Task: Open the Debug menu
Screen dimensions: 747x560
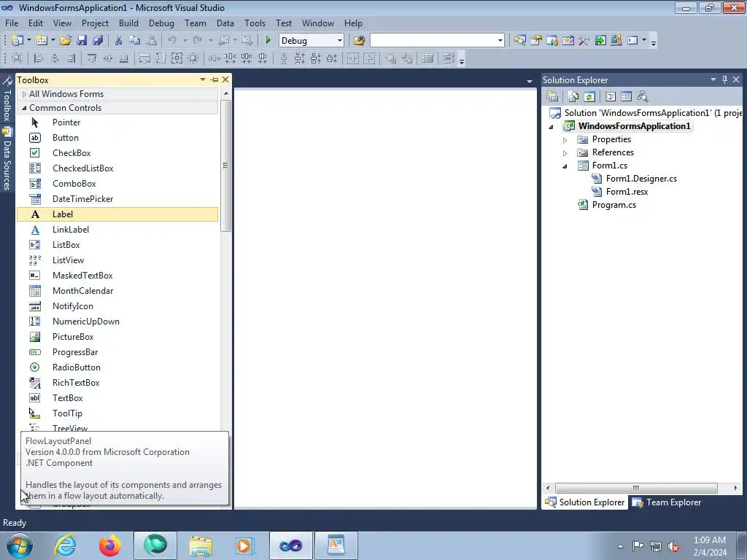Action: (x=161, y=23)
